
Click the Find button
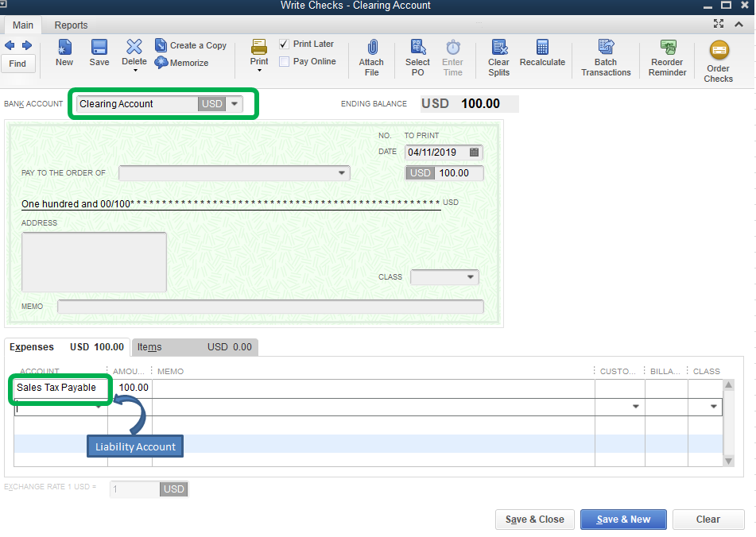click(17, 64)
